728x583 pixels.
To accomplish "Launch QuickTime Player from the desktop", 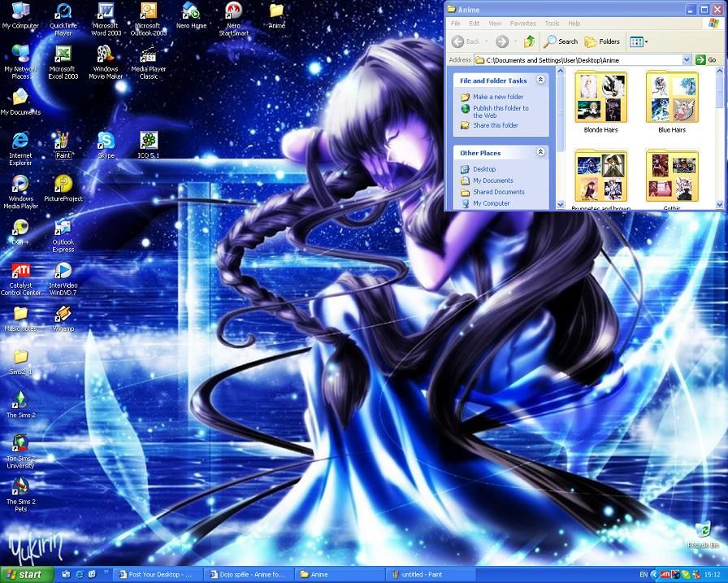I will pyautogui.click(x=63, y=19).
